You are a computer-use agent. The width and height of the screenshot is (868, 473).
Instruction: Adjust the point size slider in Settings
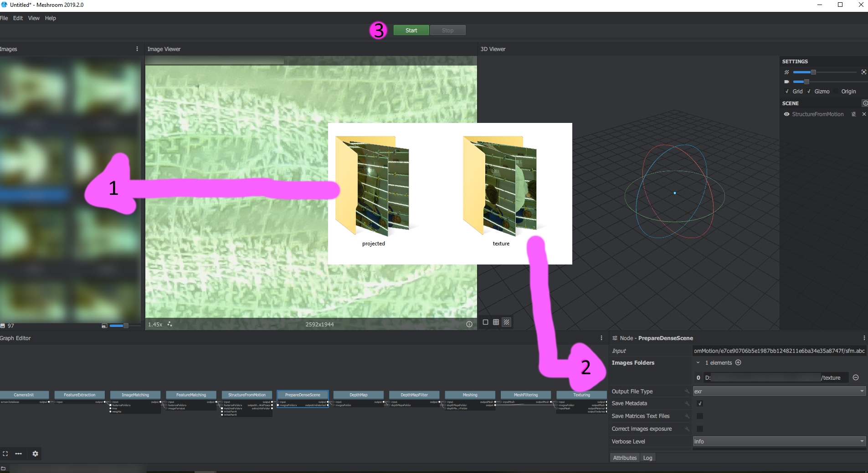pos(825,72)
